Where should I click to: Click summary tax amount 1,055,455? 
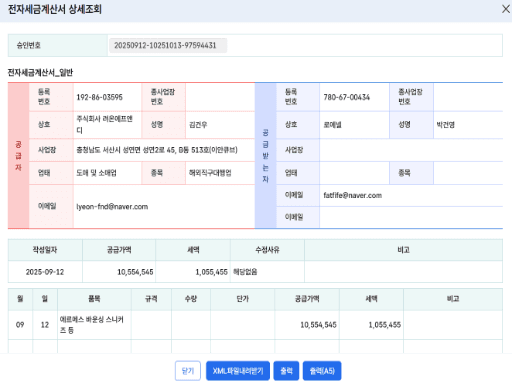(x=211, y=272)
